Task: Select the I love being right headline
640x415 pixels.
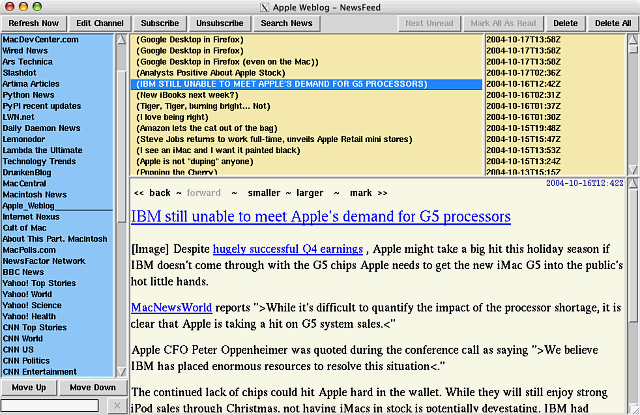Action: tap(307, 117)
